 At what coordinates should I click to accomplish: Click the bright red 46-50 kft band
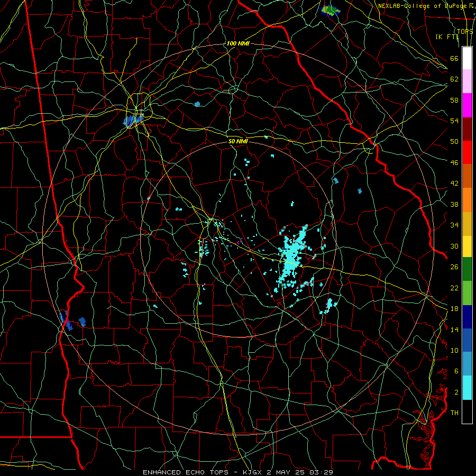pyautogui.click(x=467, y=152)
